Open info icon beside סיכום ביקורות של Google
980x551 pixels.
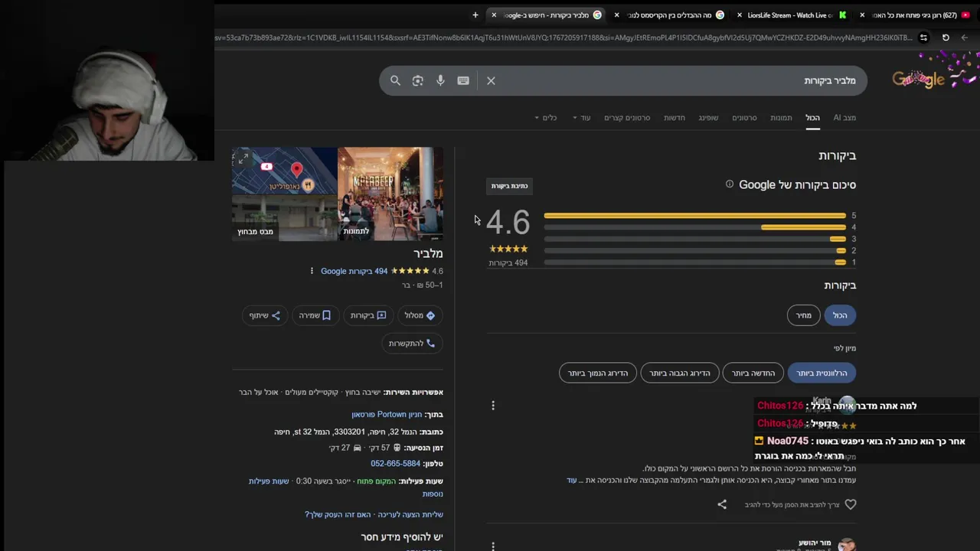click(x=730, y=184)
